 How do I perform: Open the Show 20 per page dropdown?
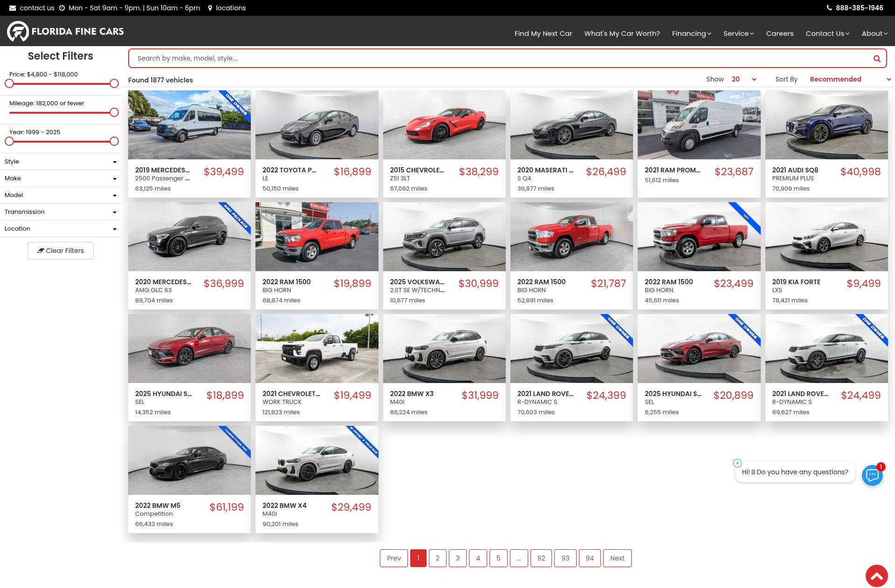[x=744, y=79]
